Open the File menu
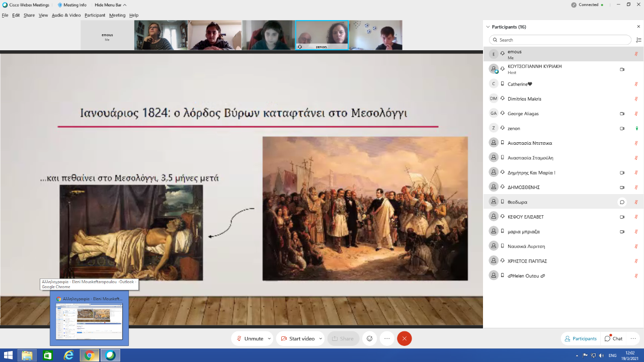 tap(5, 15)
